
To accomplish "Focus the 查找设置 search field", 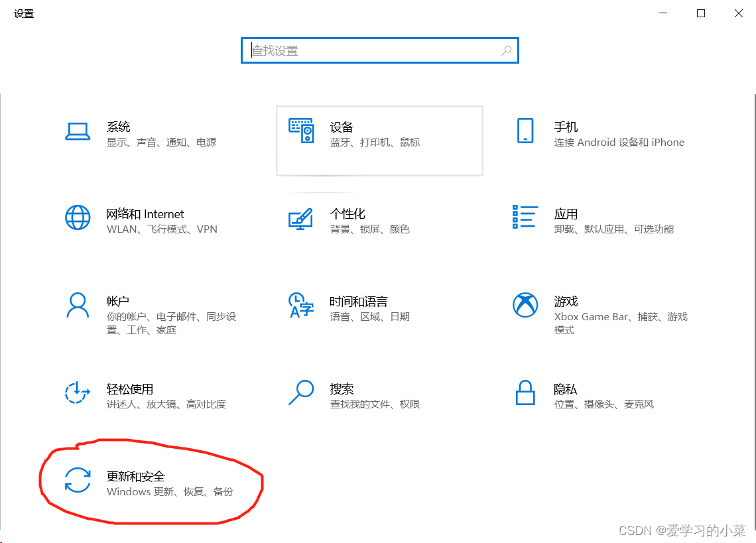I will (380, 50).
